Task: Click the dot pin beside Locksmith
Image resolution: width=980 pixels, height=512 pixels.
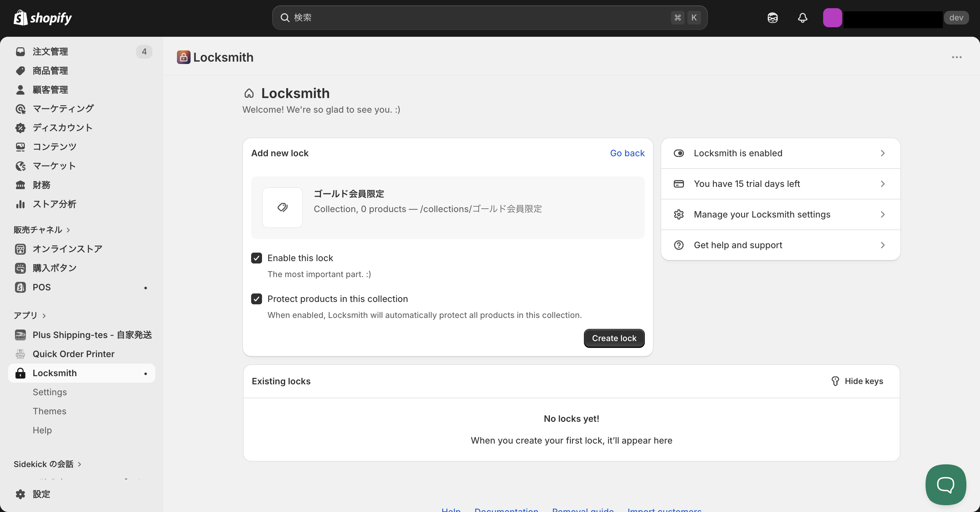Action: [x=145, y=373]
